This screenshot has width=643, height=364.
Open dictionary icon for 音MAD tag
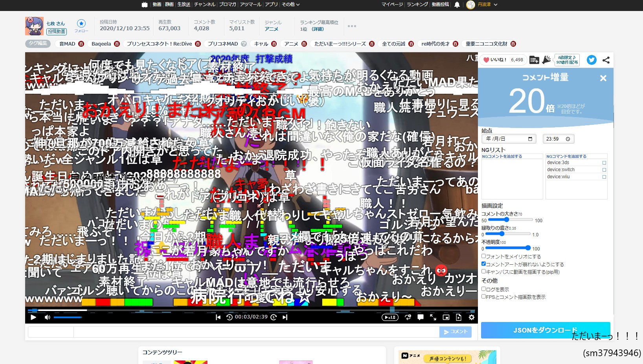click(81, 44)
